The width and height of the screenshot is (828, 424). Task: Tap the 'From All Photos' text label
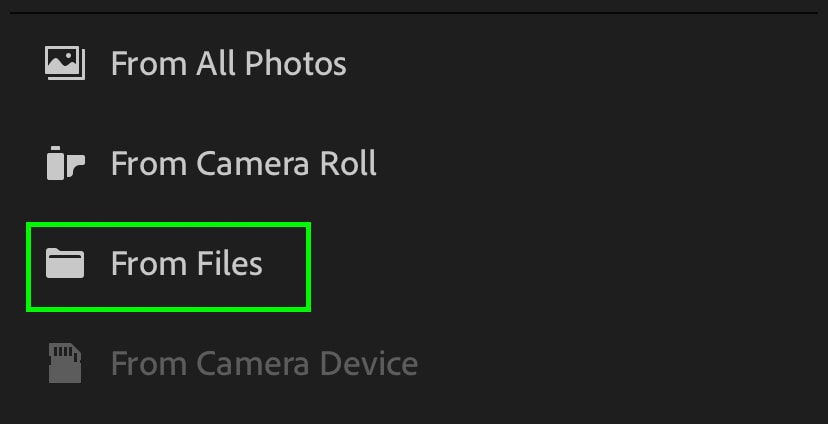click(x=228, y=64)
